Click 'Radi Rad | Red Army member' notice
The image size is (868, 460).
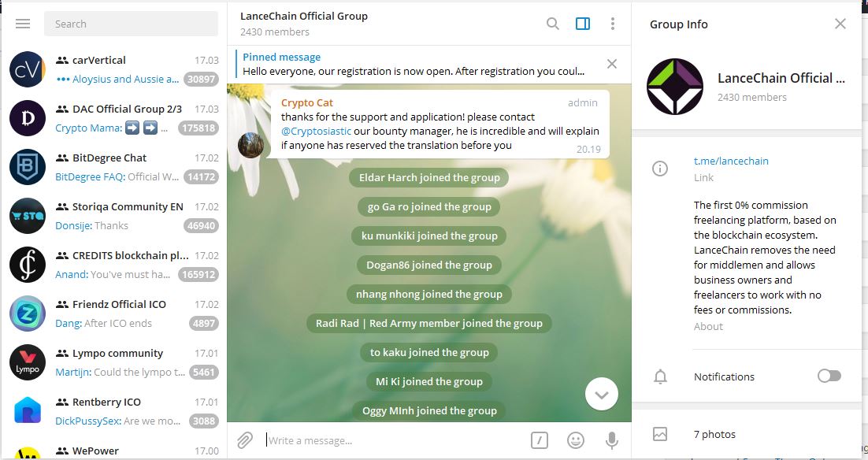tap(429, 323)
